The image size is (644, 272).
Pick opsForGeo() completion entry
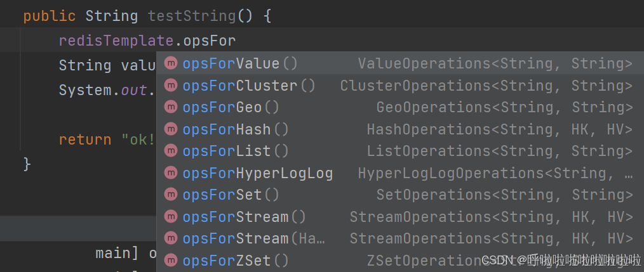[x=400, y=107]
